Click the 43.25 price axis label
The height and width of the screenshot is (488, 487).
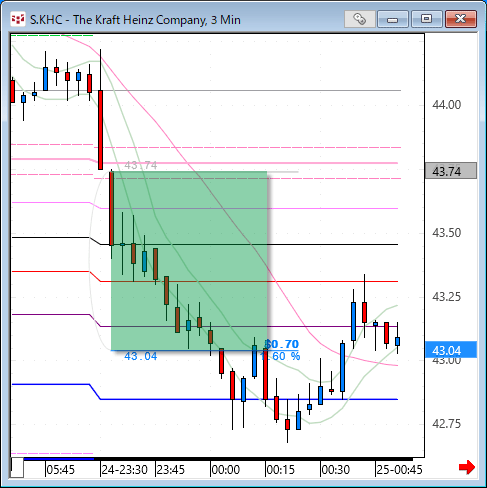tap(447, 297)
